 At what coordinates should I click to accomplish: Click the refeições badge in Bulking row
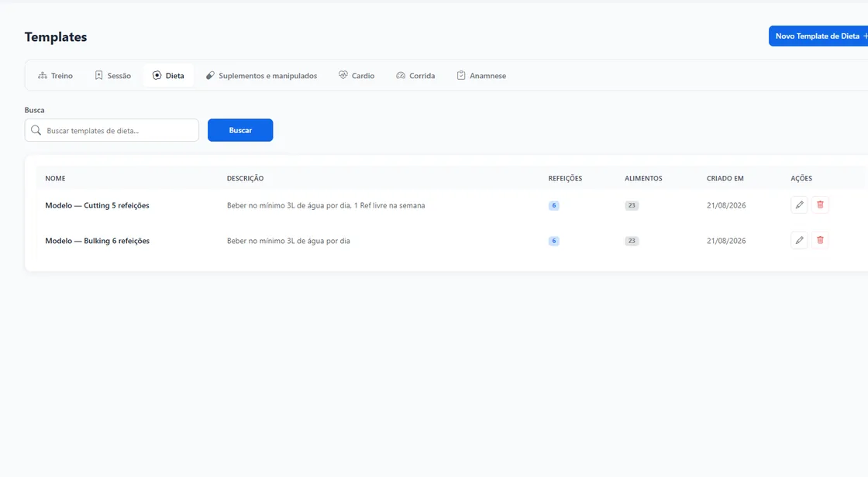[553, 241]
